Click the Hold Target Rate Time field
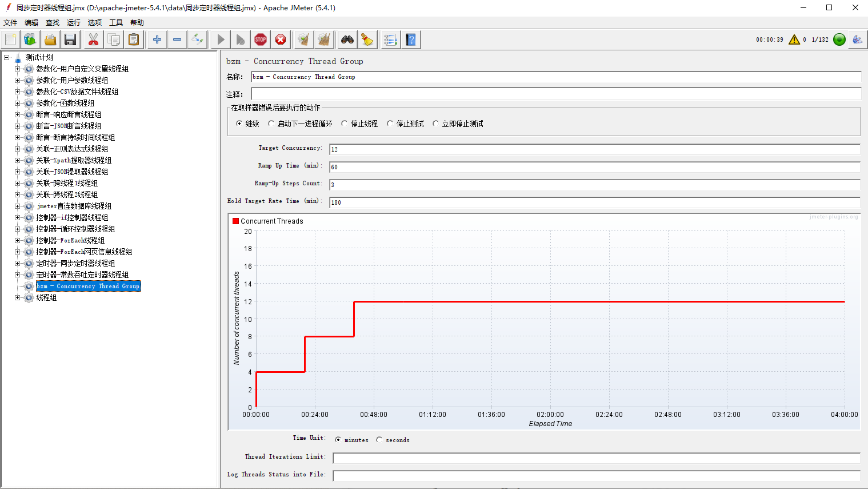The image size is (868, 489). [595, 202]
